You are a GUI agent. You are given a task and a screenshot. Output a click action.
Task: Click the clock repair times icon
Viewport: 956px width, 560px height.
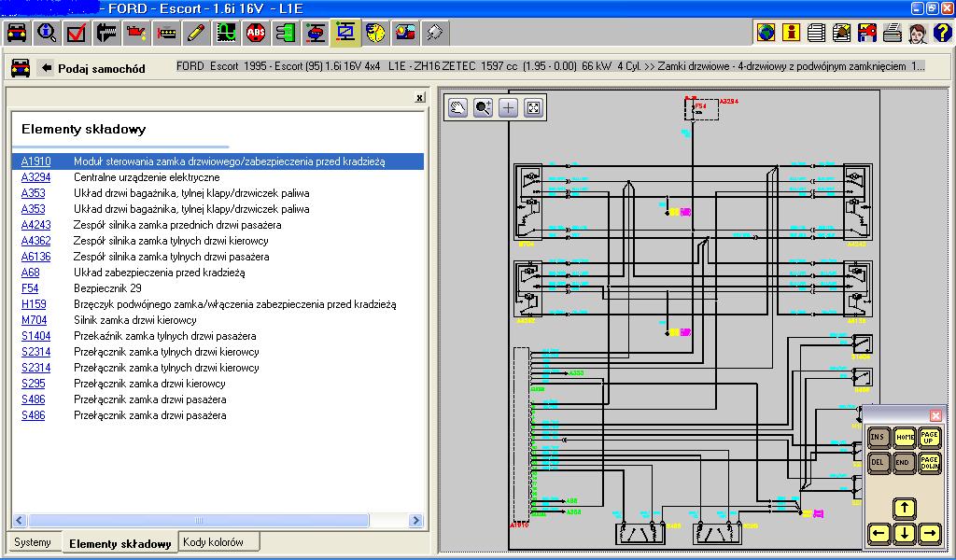[375, 33]
